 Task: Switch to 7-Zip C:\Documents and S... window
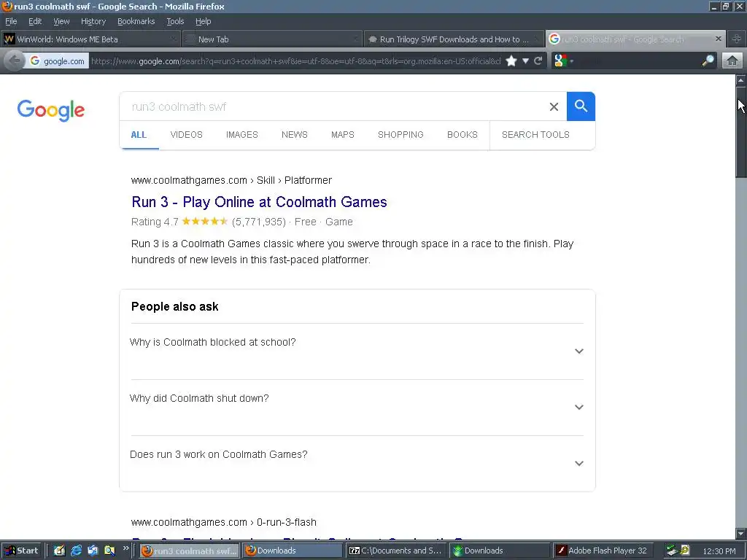tap(395, 551)
